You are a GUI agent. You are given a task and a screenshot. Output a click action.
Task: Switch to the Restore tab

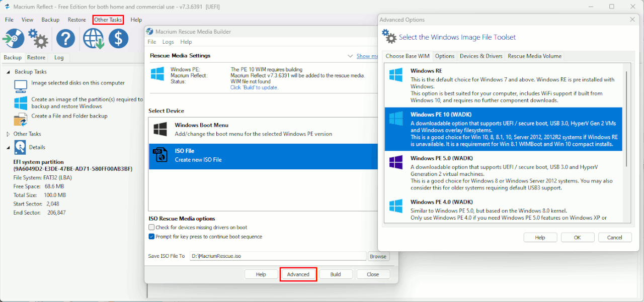click(36, 57)
